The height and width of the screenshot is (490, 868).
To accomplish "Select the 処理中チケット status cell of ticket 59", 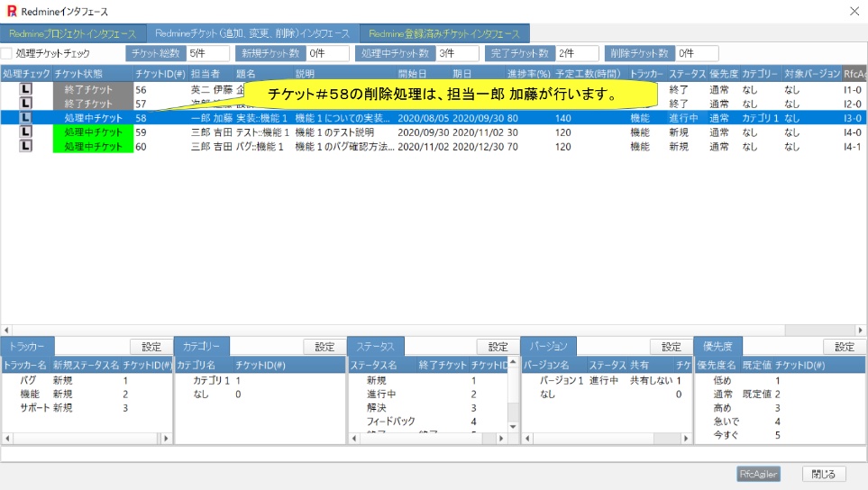I will click(93, 132).
